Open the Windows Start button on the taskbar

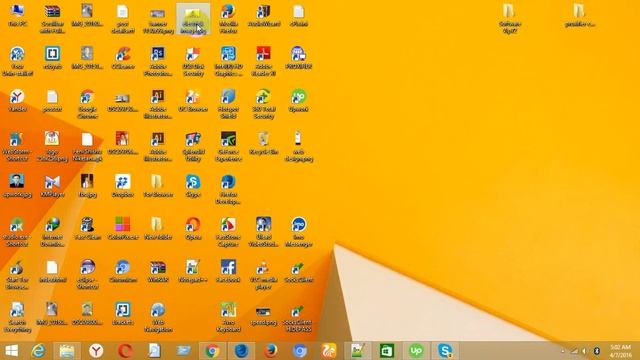tap(11, 351)
